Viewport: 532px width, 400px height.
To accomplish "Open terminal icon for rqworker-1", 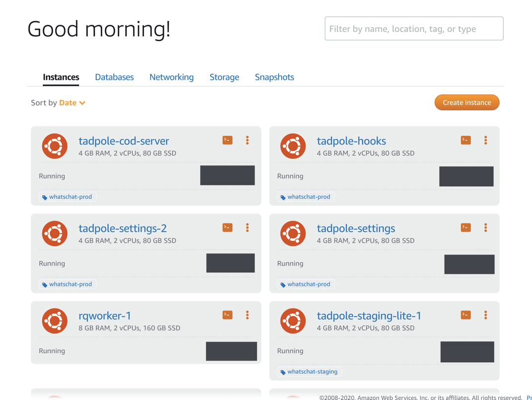I will [228, 315].
